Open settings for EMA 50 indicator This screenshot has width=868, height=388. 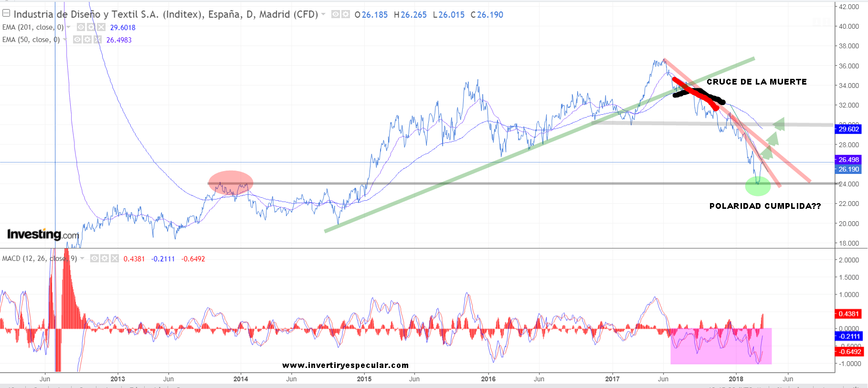(x=87, y=40)
